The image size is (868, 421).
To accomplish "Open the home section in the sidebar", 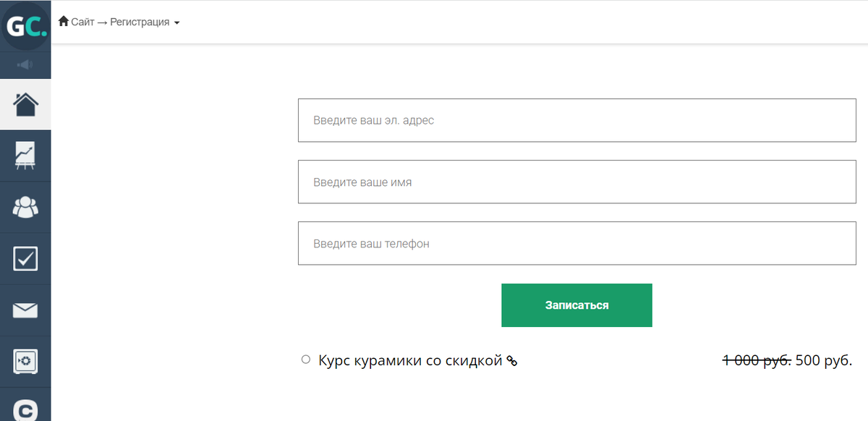I will 25,104.
